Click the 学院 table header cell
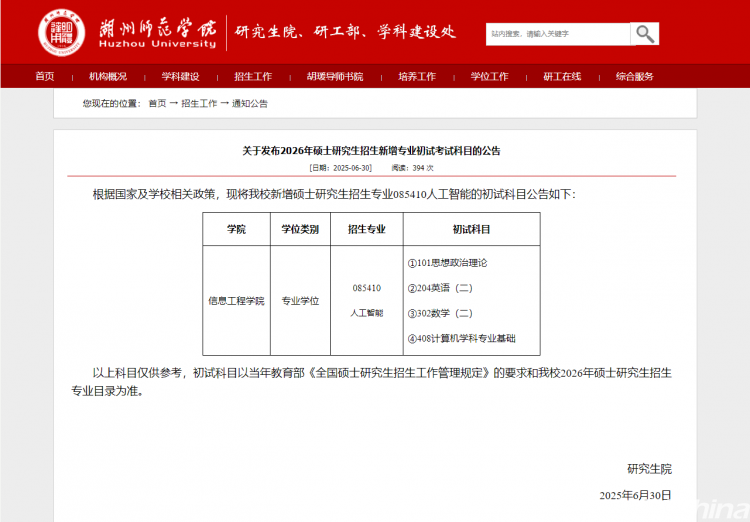The height and width of the screenshot is (522, 750). tap(236, 229)
